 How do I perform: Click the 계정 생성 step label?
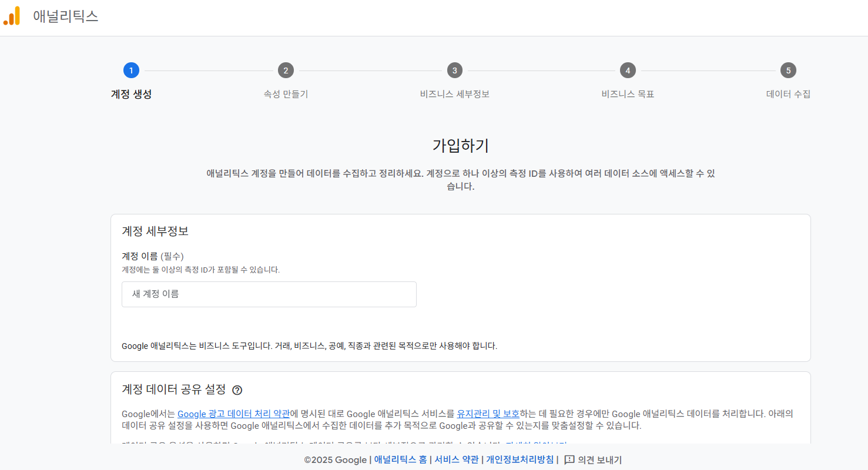pyautogui.click(x=130, y=94)
